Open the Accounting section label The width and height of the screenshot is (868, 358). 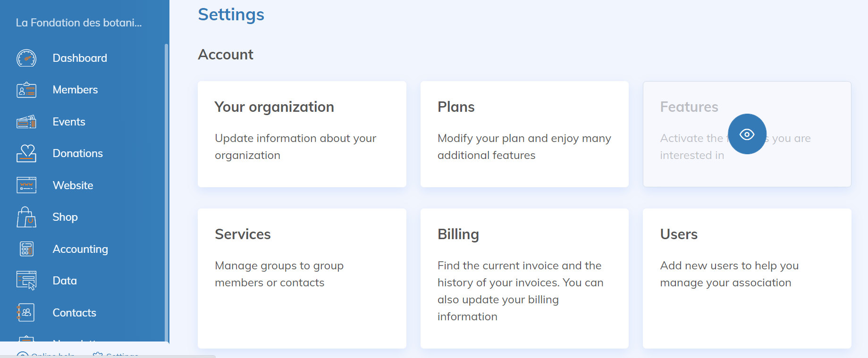pos(80,249)
